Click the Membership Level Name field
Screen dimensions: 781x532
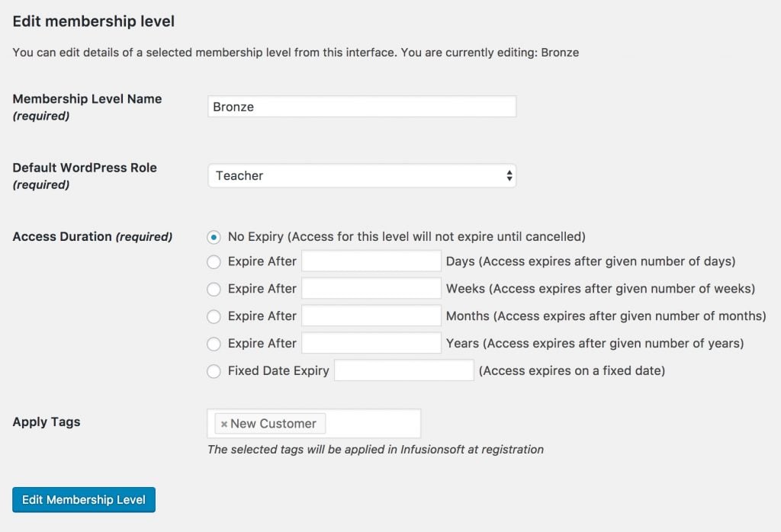(362, 107)
